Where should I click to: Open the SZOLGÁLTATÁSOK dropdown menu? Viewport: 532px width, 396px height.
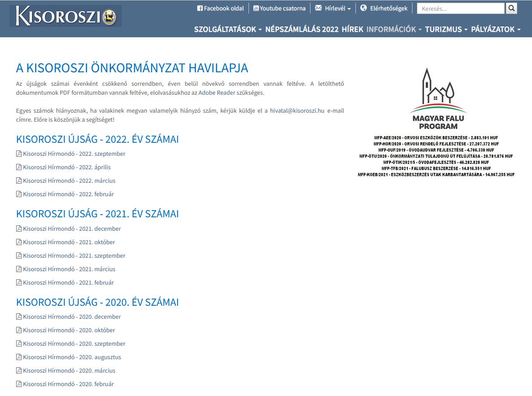(x=228, y=29)
